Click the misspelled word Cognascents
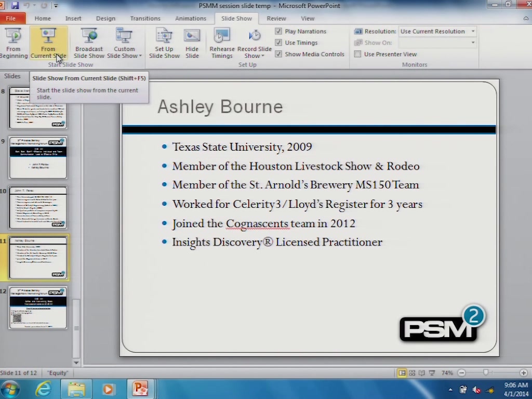532x399 pixels. coord(257,223)
